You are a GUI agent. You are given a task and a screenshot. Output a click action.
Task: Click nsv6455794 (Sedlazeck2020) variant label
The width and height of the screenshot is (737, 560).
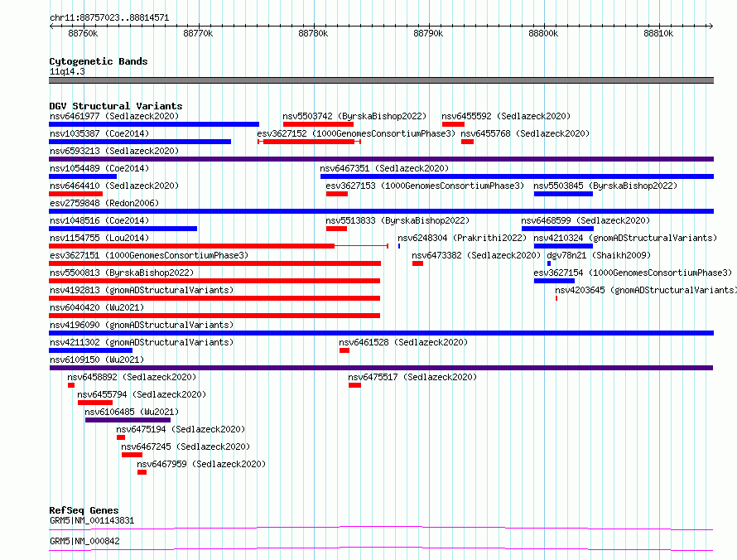click(x=142, y=394)
